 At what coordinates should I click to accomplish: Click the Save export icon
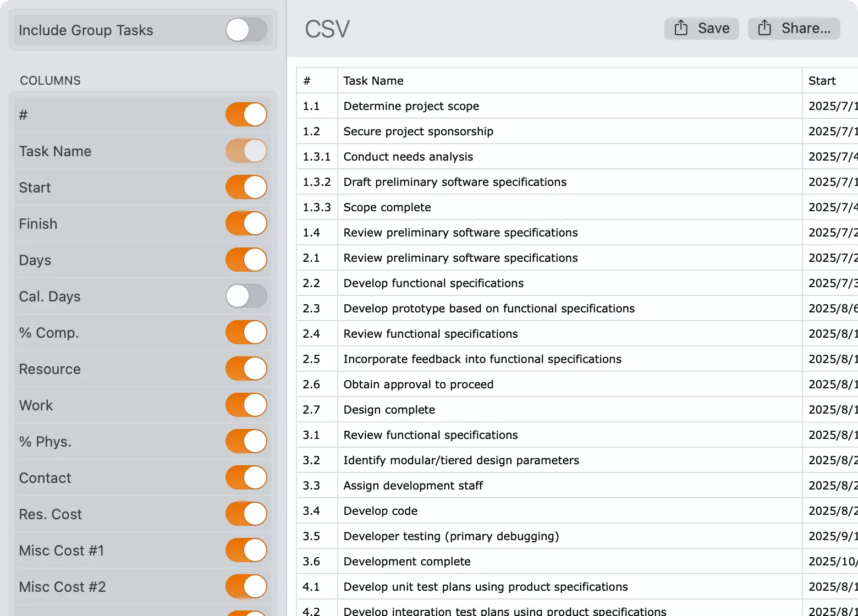coord(681,28)
